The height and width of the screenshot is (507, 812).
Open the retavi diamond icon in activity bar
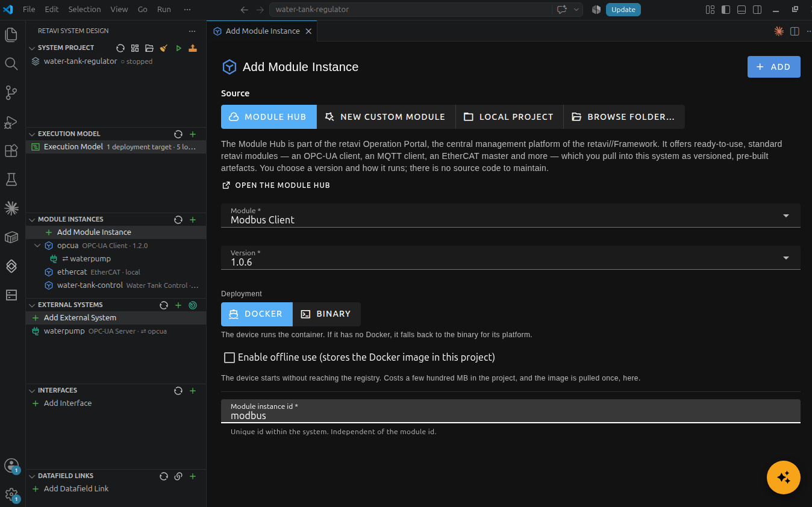(11, 266)
